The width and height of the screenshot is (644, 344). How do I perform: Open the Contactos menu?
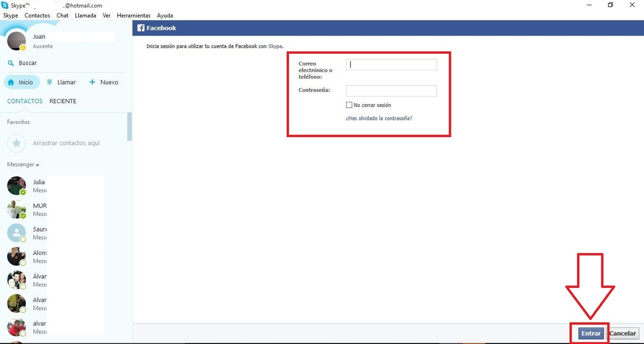(x=37, y=16)
